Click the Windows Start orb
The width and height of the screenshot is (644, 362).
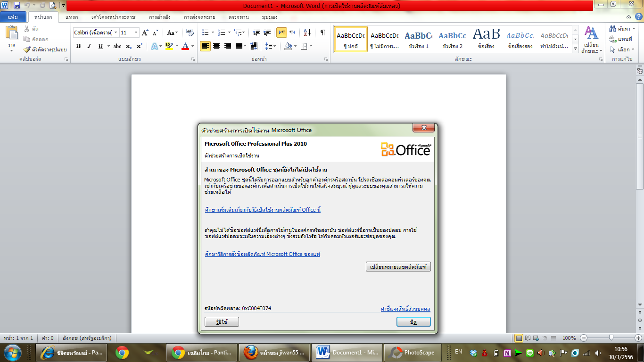point(13,352)
